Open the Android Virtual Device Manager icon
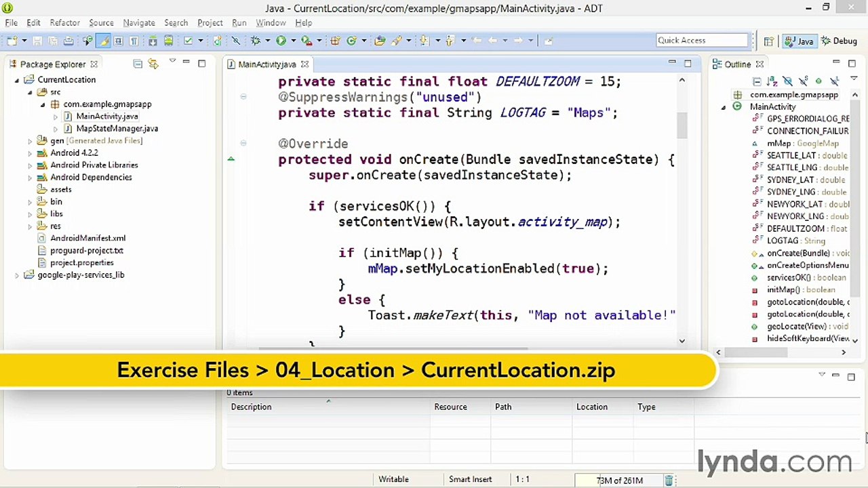This screenshot has height=488, width=868. coord(168,41)
